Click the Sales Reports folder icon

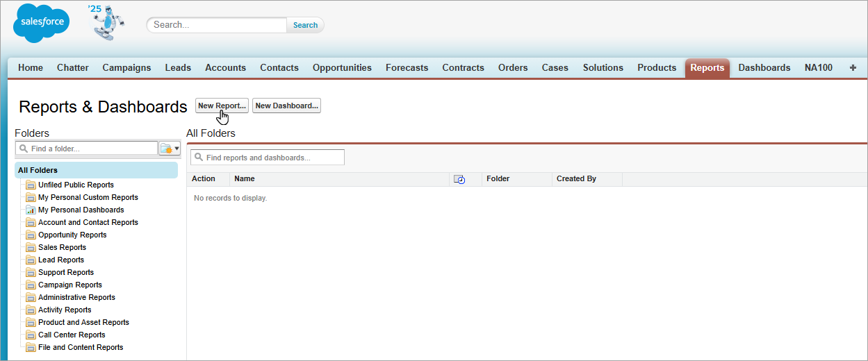click(x=31, y=248)
